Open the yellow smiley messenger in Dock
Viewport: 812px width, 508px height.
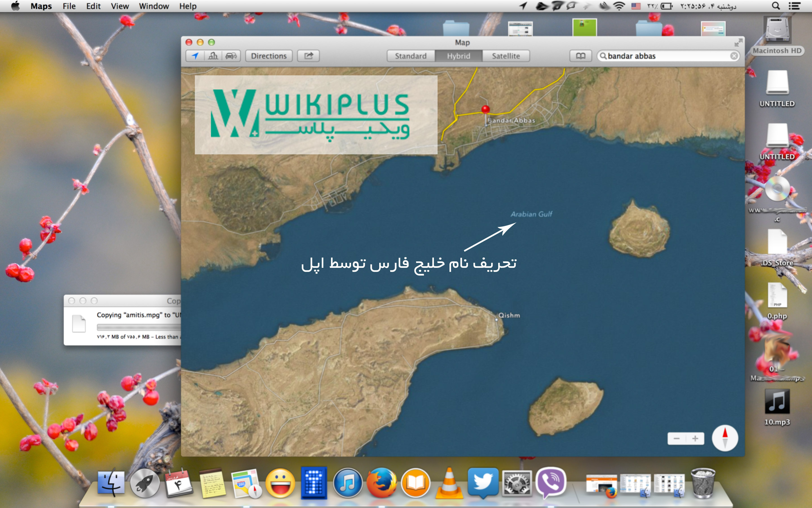(280, 483)
